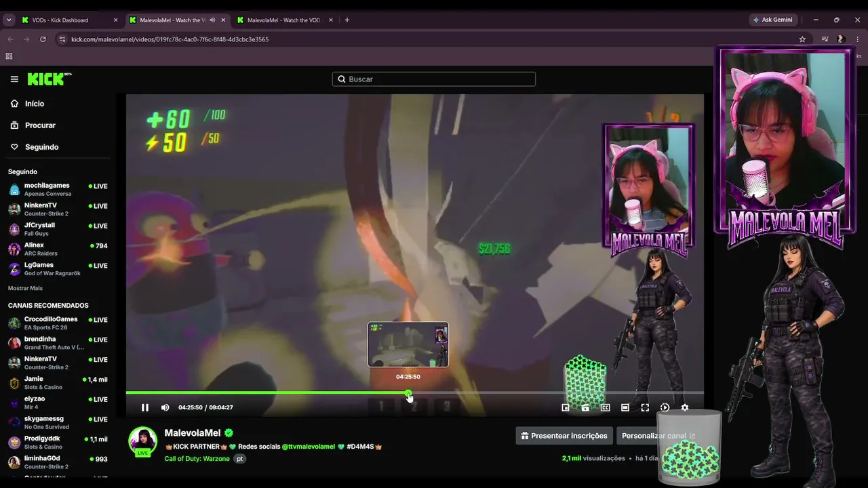The height and width of the screenshot is (488, 868).
Task: Toggle theater mode for the player
Action: coord(625,408)
